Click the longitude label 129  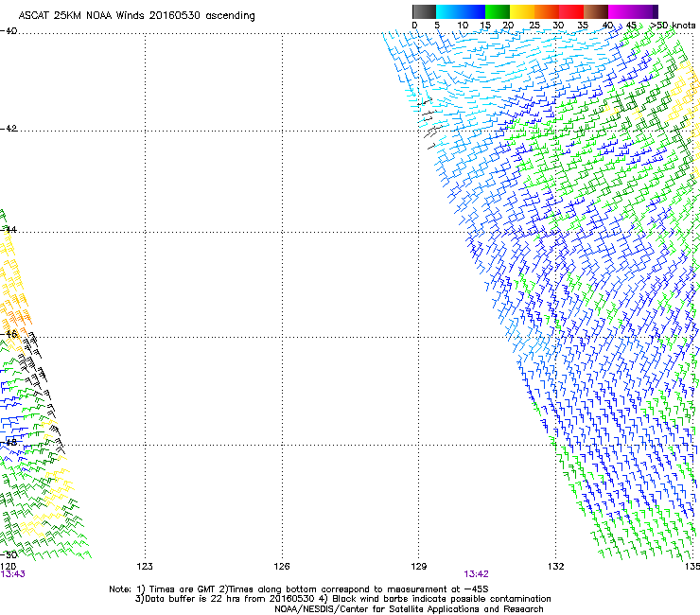(419, 567)
